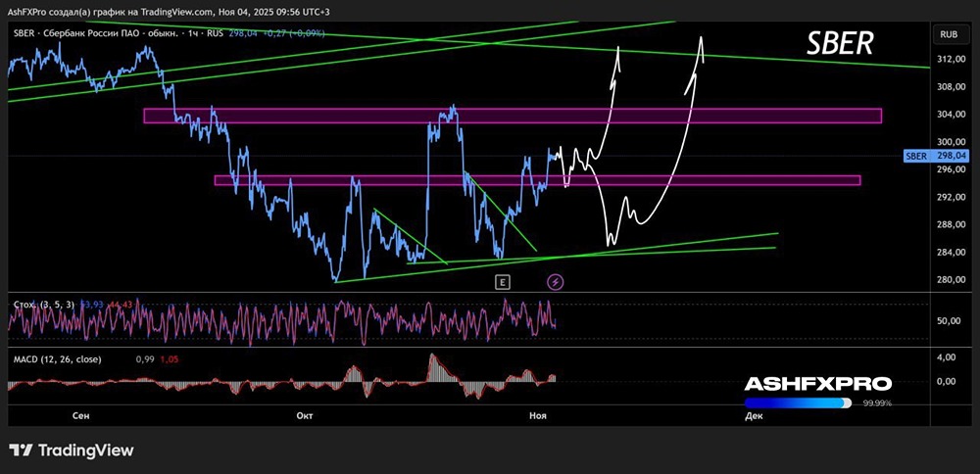The width and height of the screenshot is (980, 474).
Task: Click the earnings 'E' marker icon
Action: tap(502, 282)
